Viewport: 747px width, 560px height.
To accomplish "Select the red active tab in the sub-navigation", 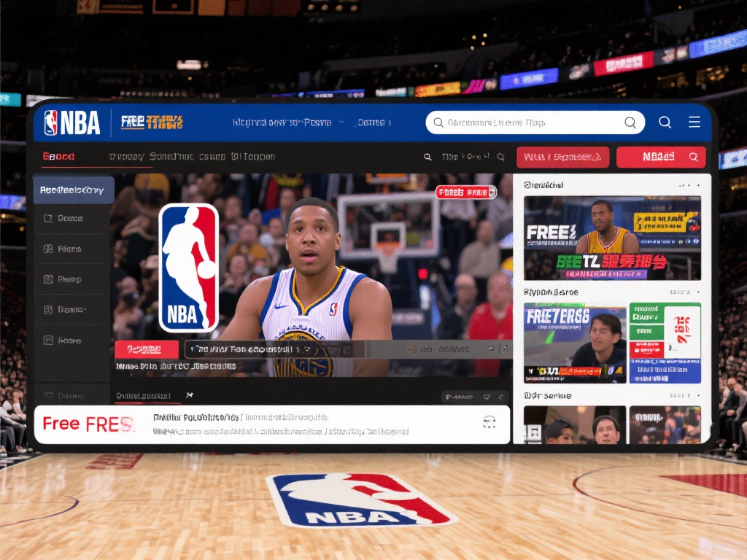I will (x=58, y=157).
